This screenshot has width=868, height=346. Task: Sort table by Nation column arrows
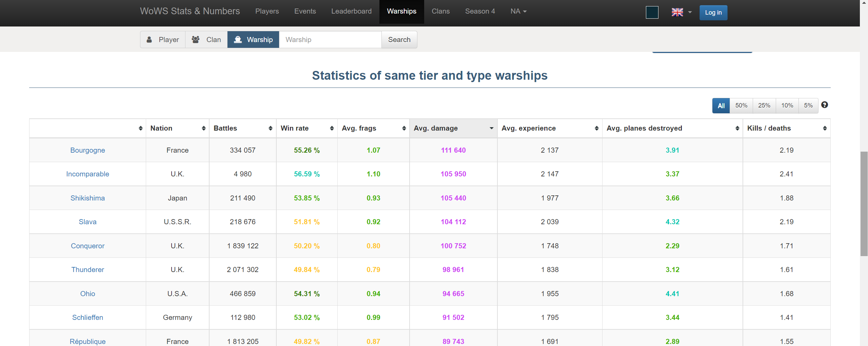click(x=203, y=128)
